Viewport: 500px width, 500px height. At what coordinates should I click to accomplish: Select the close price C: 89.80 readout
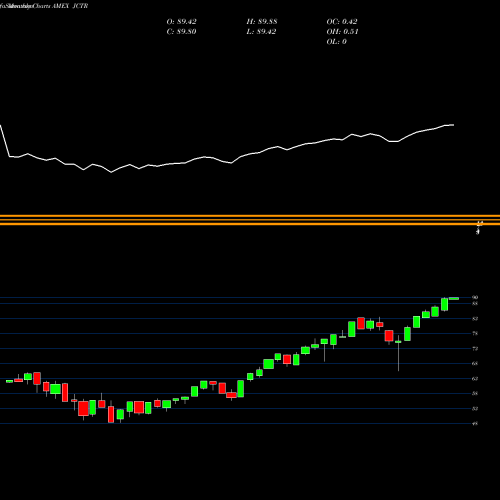click(181, 32)
